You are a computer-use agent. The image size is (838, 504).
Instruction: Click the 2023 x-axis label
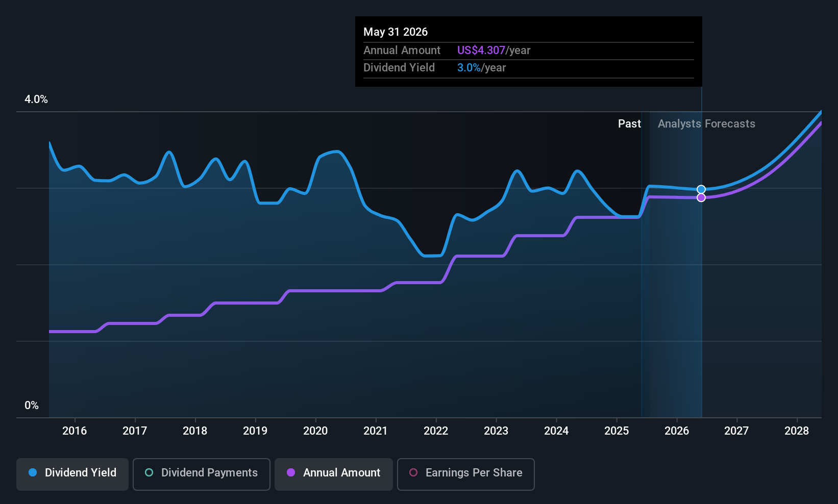[x=496, y=431]
